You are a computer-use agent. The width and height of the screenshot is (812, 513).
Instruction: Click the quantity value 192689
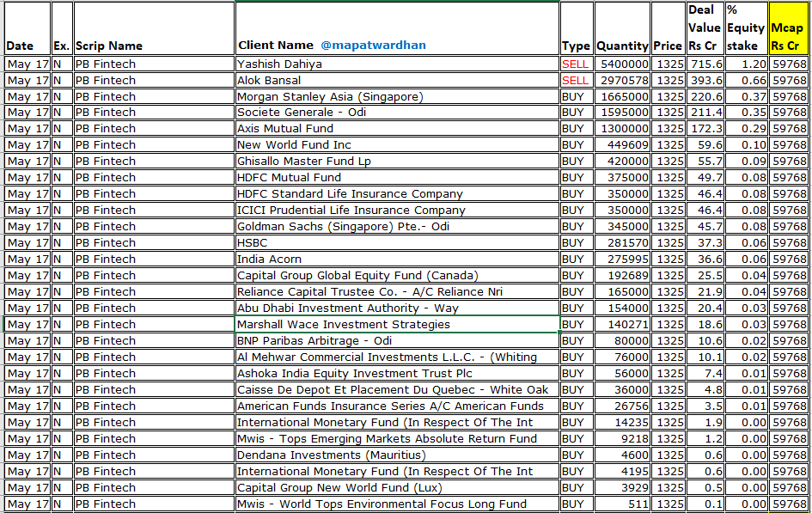[x=627, y=275]
